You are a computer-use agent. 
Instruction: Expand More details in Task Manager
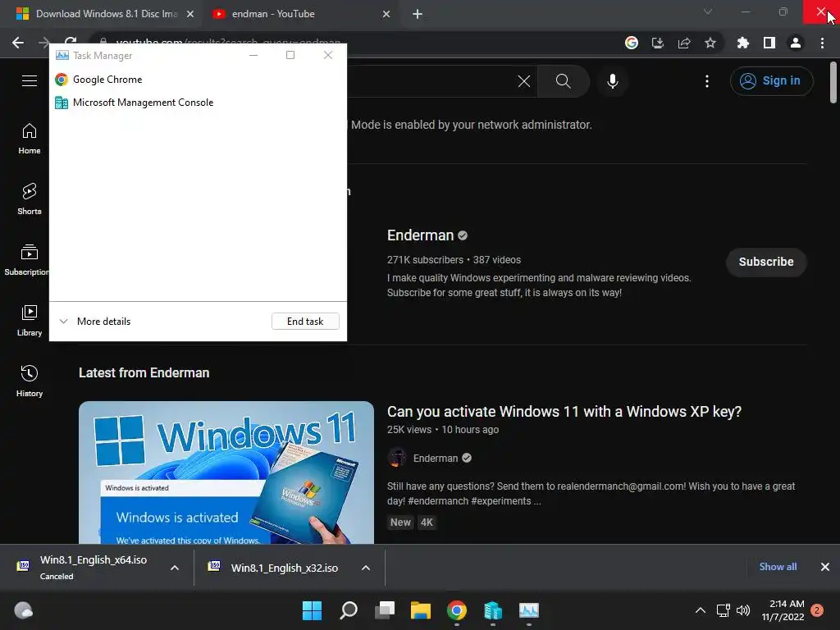click(x=95, y=322)
